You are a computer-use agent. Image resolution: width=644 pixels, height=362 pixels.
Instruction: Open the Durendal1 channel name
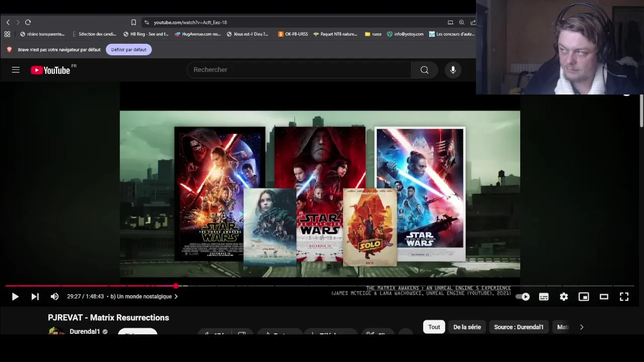click(x=85, y=332)
